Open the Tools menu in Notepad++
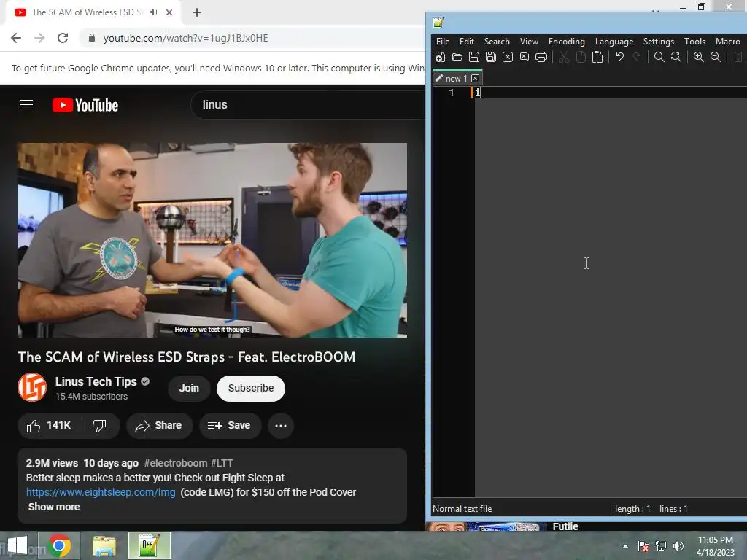 coord(694,42)
